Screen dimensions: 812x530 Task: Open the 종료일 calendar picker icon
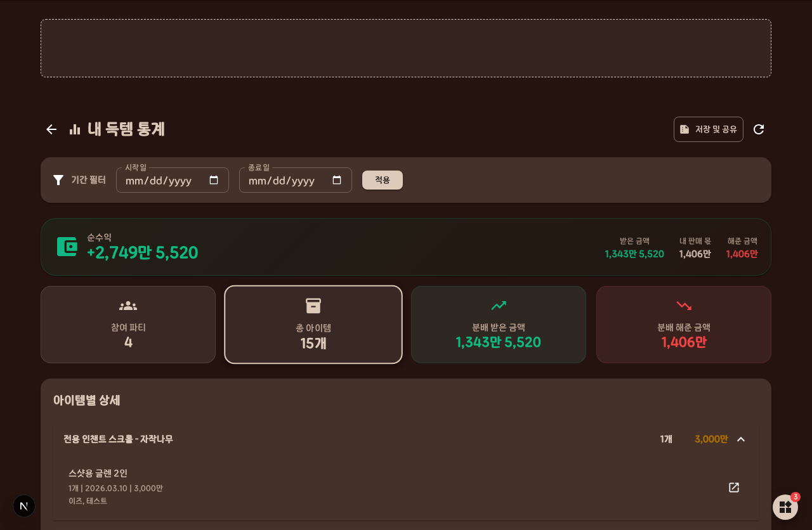[x=337, y=180]
